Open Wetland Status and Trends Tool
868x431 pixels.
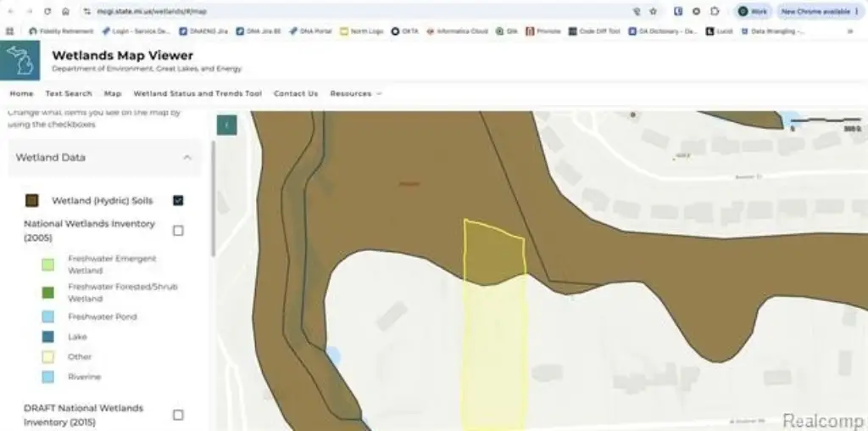[x=198, y=93]
